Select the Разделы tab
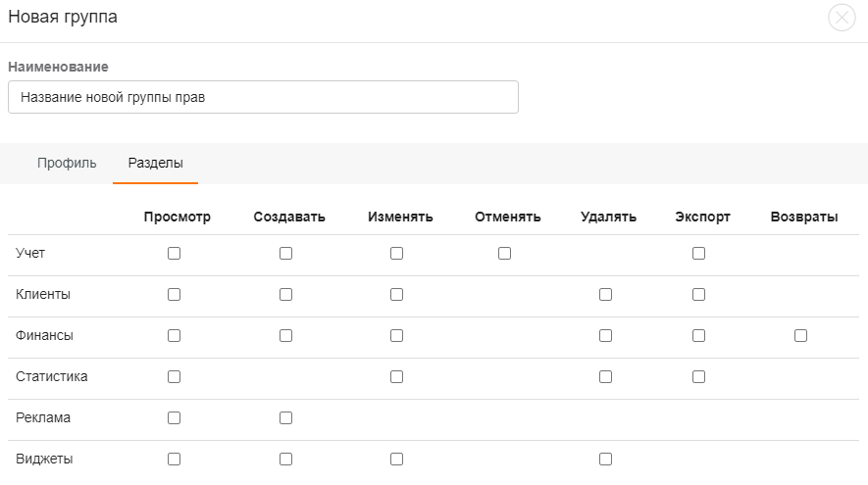The width and height of the screenshot is (868, 485). coord(156,164)
